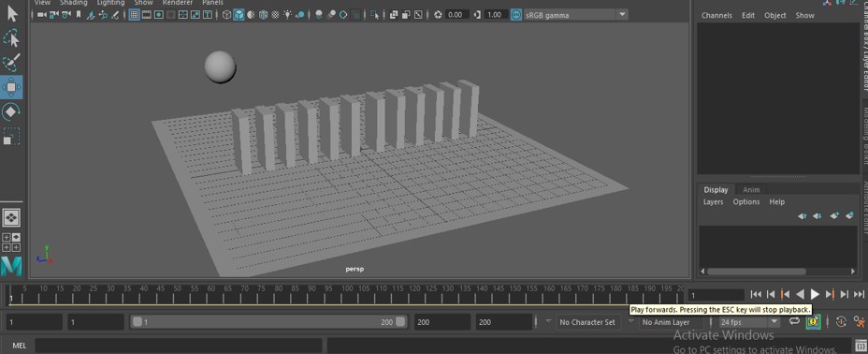Click the Layer Editor horizontal scrollbar
Image resolution: width=868 pixels, height=354 pixels.
(x=756, y=272)
